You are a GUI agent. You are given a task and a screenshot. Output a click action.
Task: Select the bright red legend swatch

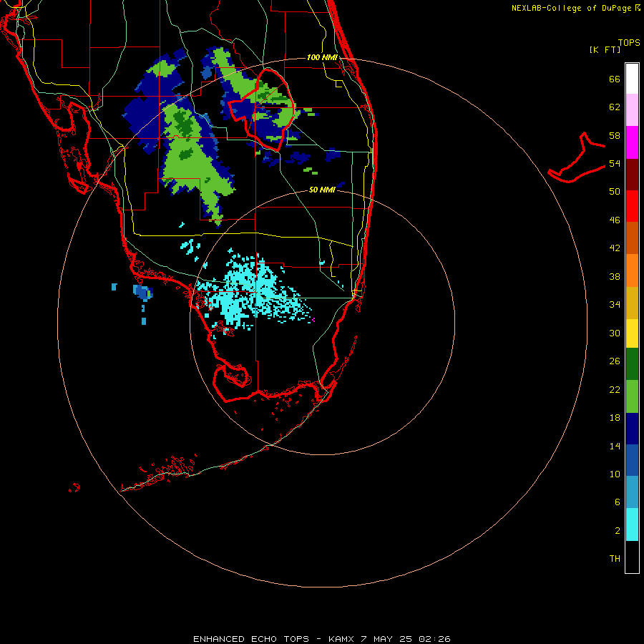click(632, 206)
